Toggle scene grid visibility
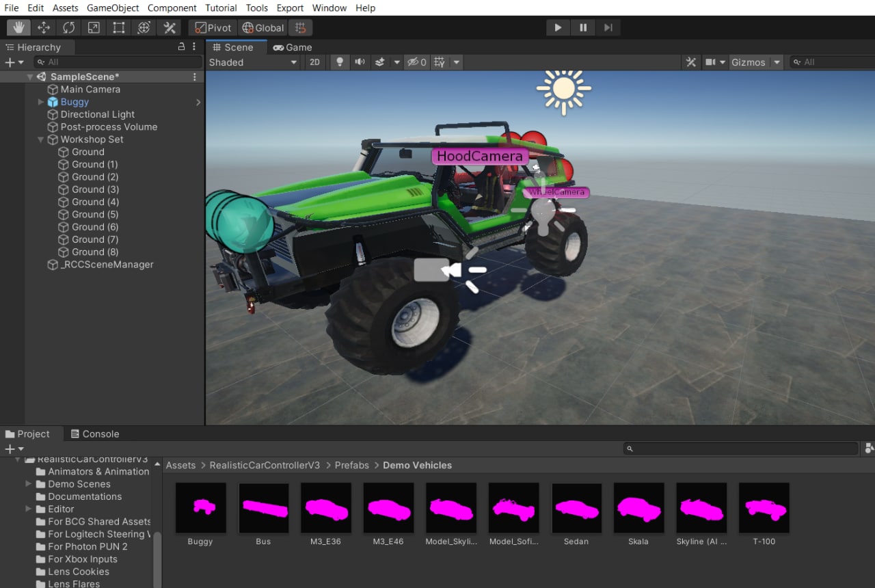This screenshot has width=875, height=588. [440, 62]
